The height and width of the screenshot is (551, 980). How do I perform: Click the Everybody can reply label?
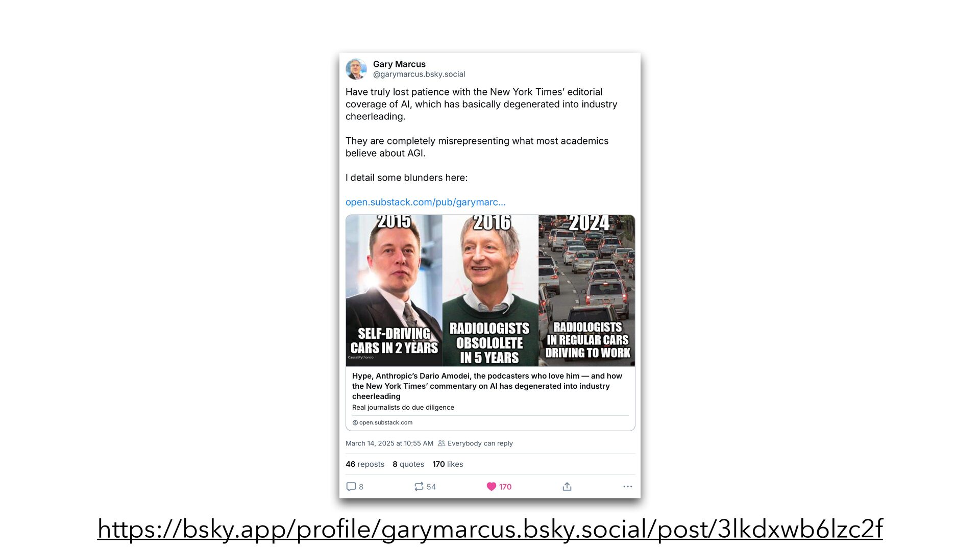tap(480, 443)
